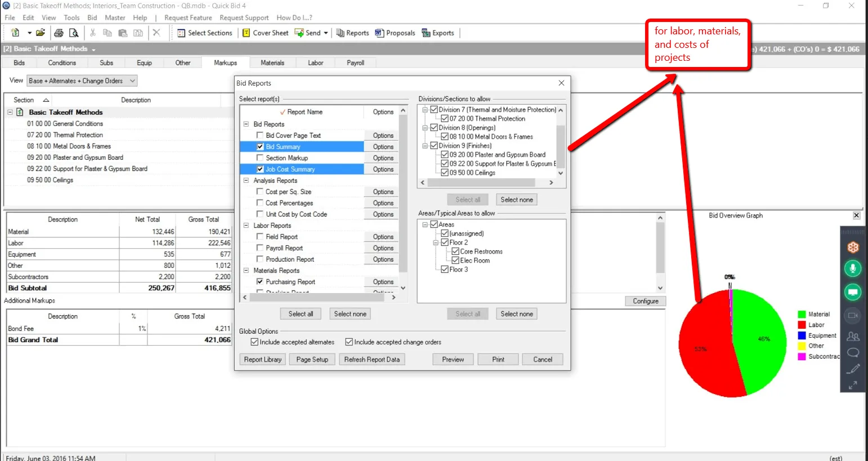Switch to the Payroll tab
This screenshot has height=461, width=868.
(355, 62)
